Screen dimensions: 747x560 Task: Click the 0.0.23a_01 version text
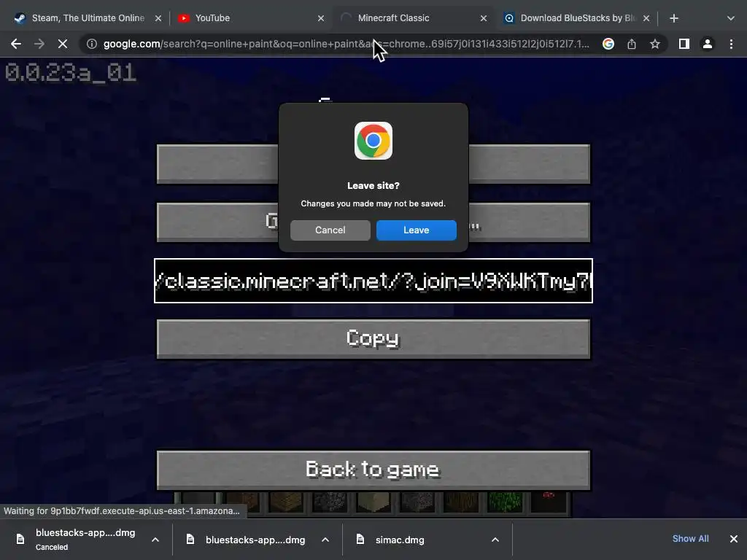71,73
